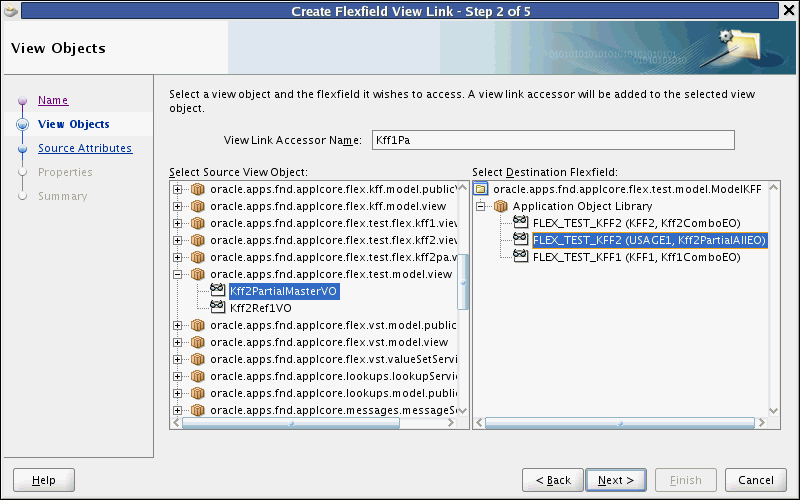
Task: Click the flexfield icon for KFF1 Kff1ComboEO
Action: click(x=521, y=256)
